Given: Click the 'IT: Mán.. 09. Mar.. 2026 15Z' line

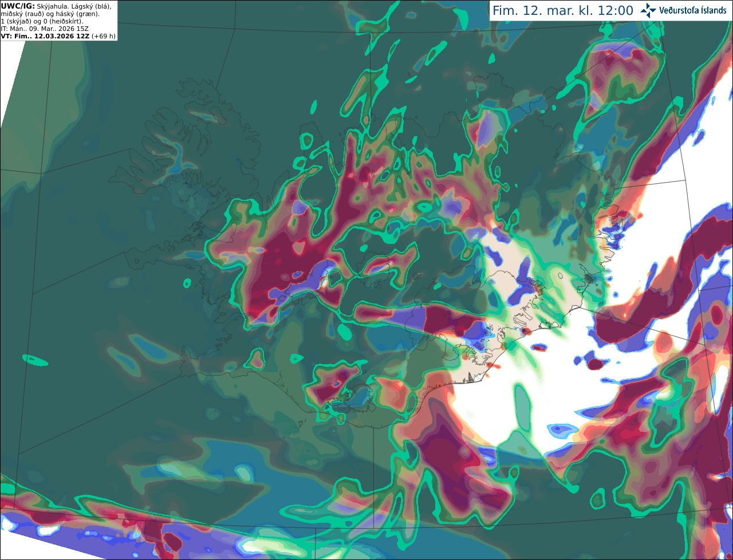Looking at the screenshot, I should tap(45, 29).
